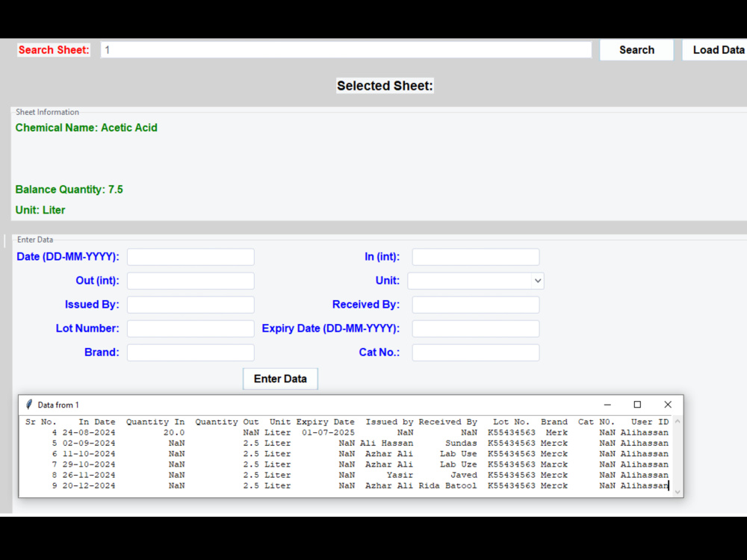Screen dimensions: 747x560
Task: Click Javed in Received By column
Action: [464, 475]
